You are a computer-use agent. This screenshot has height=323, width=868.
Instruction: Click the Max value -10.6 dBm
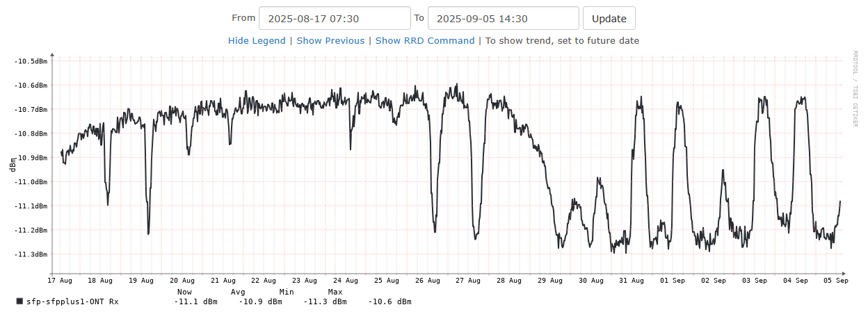[389, 301]
